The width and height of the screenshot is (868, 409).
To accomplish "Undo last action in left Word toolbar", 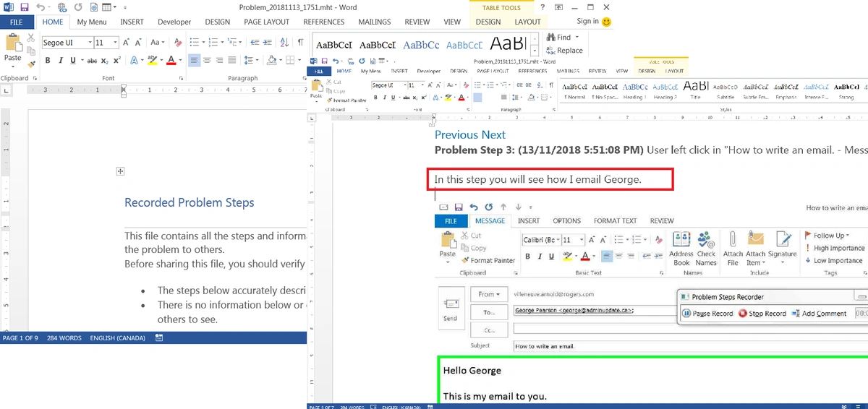I will (41, 7).
